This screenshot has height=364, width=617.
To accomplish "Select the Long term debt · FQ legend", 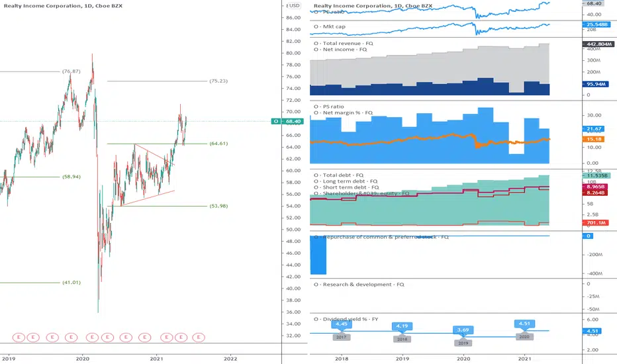I will 346,181.
